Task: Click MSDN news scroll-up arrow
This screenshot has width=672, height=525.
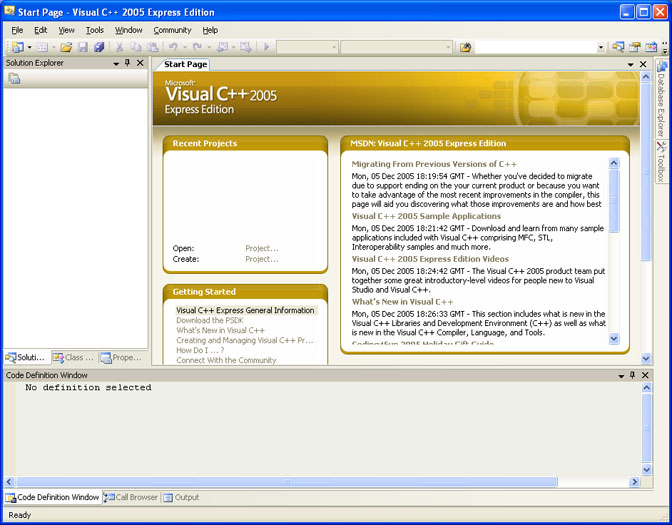Action: click(x=614, y=163)
